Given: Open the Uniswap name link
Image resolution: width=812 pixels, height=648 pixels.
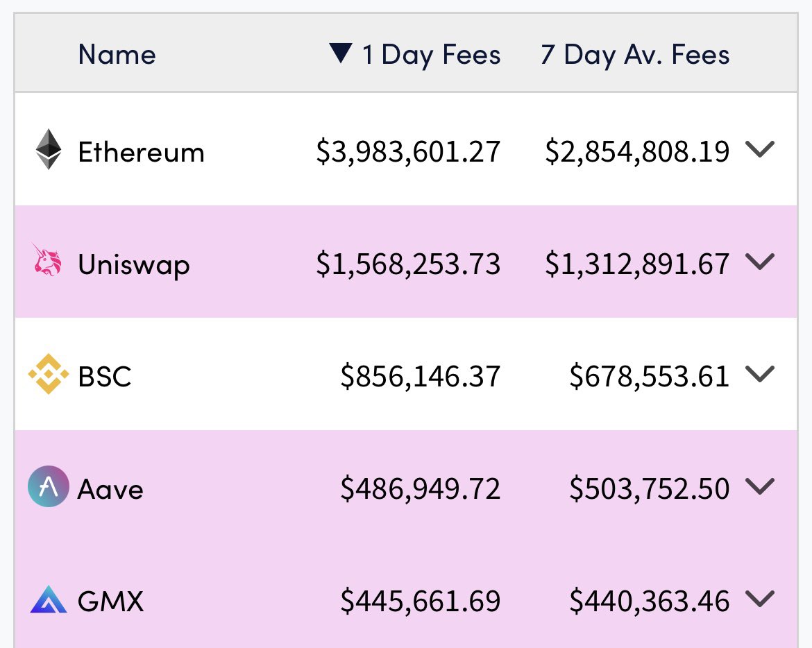Looking at the screenshot, I should pyautogui.click(x=134, y=265).
